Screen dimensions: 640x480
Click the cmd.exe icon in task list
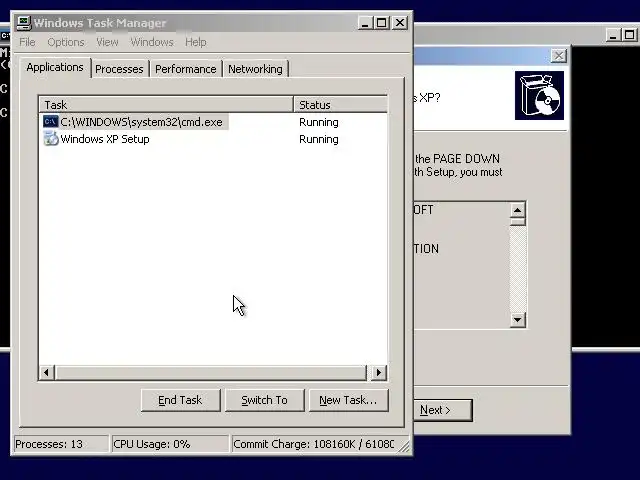click(51, 122)
